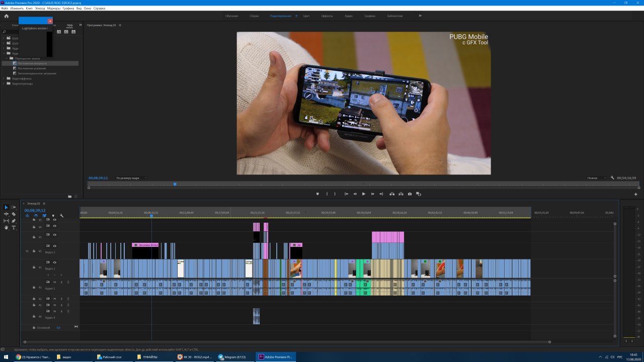Switch to Аудио workspace
This screenshot has width=644, height=362.
(349, 16)
